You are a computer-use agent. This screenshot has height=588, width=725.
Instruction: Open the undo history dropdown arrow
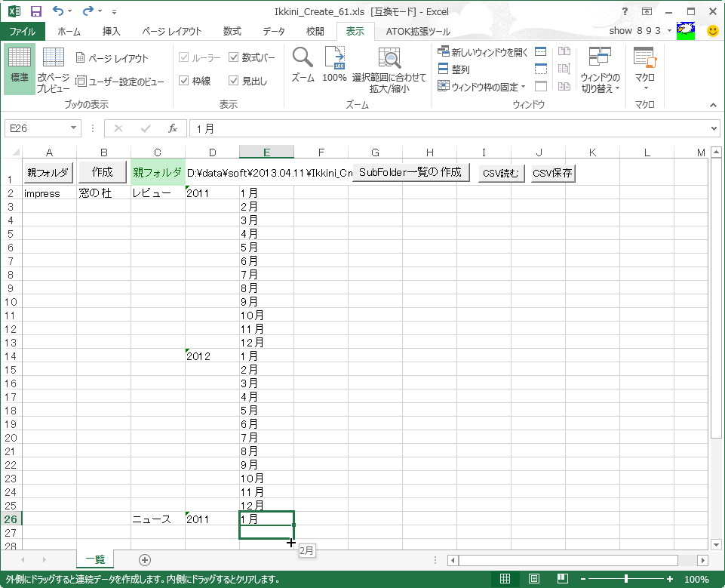point(70,11)
